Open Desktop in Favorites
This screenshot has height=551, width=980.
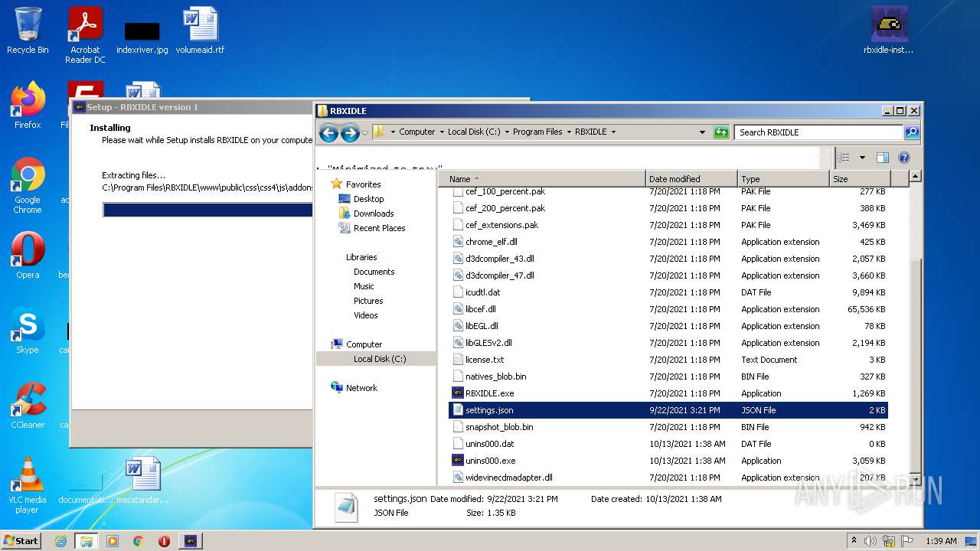[x=368, y=199]
